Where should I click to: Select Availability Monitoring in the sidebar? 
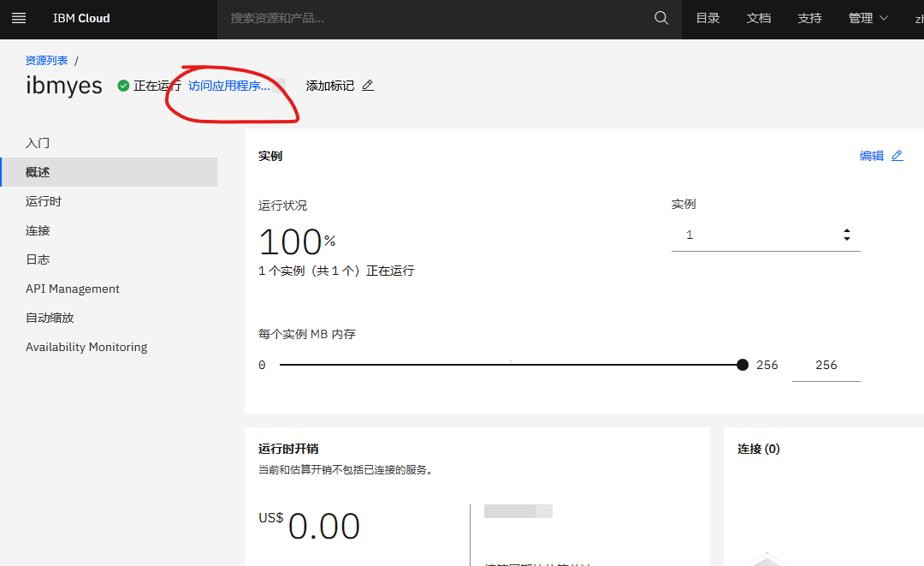[x=110, y=347]
